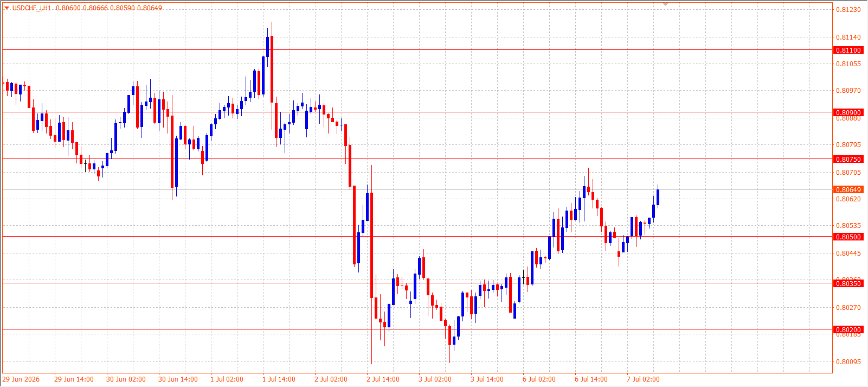This screenshot has height=387, width=868.
Task: Click the red triangle beside USDCHF_i,H1
Action: click(7, 8)
